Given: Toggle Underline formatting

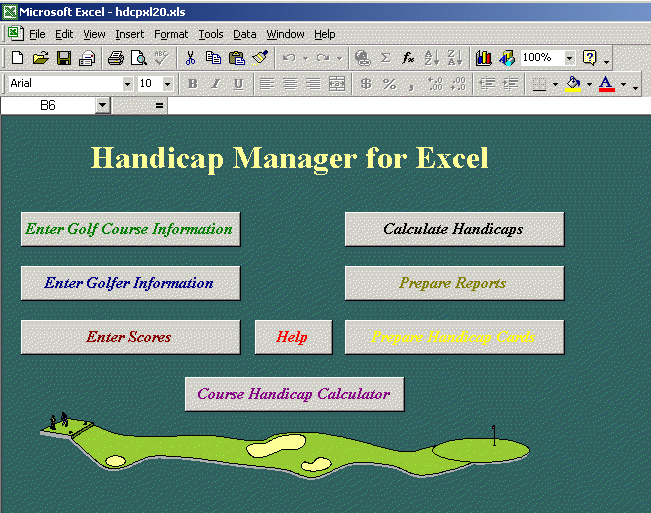Looking at the screenshot, I should click(238, 84).
